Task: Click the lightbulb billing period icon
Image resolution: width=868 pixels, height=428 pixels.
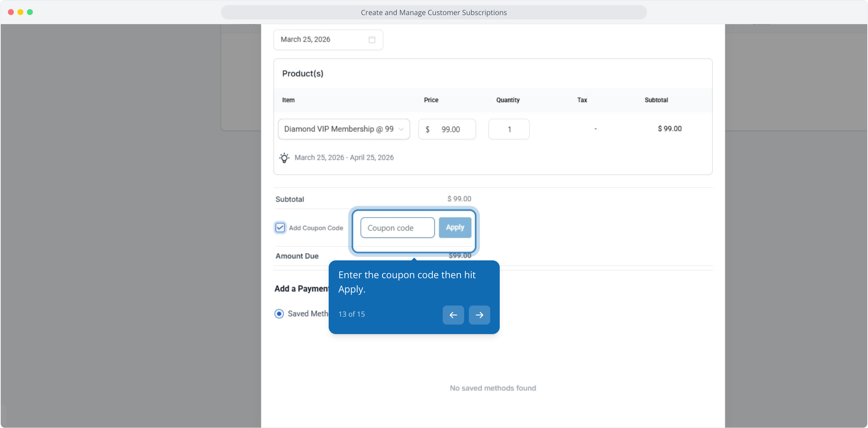Action: tap(284, 158)
